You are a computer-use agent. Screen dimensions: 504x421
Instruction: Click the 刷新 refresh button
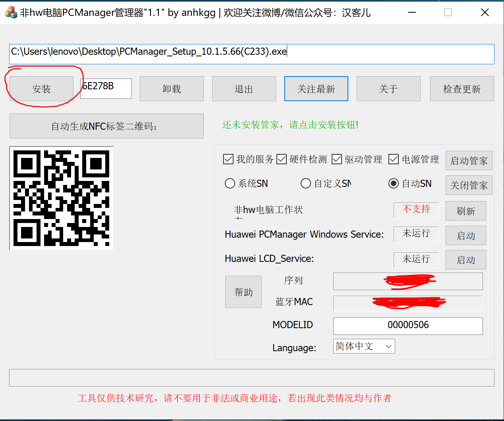[465, 211]
